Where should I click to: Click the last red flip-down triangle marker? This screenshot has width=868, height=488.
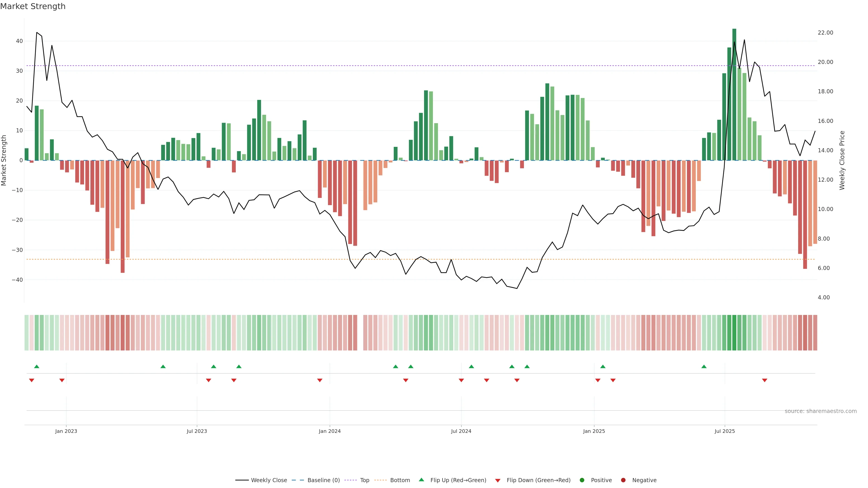pos(764,380)
